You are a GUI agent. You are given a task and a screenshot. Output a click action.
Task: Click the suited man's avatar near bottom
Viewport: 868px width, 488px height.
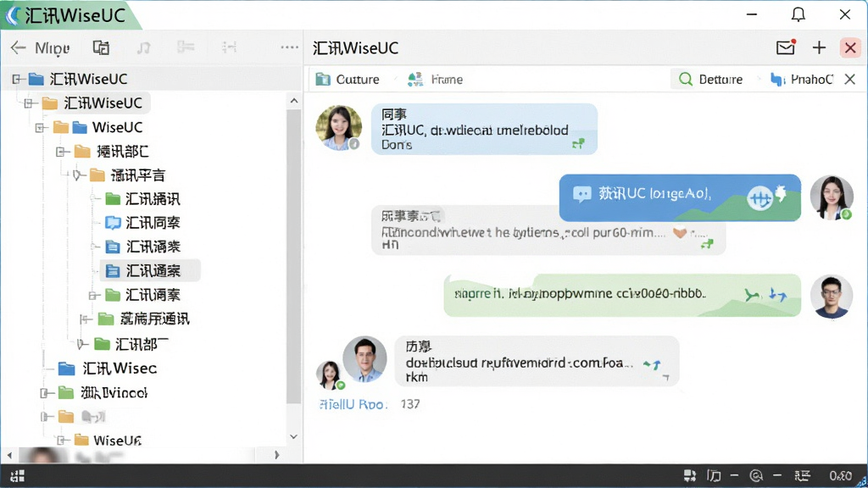coord(364,358)
